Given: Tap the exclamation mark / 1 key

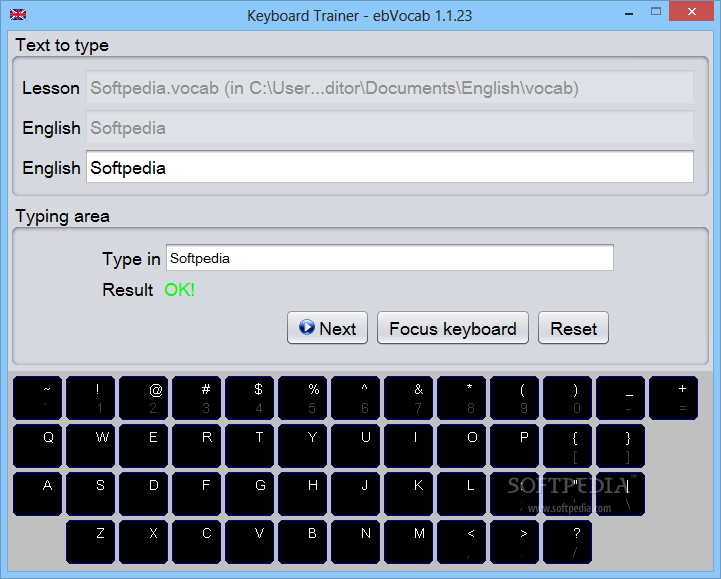Looking at the screenshot, I should click(91, 398).
